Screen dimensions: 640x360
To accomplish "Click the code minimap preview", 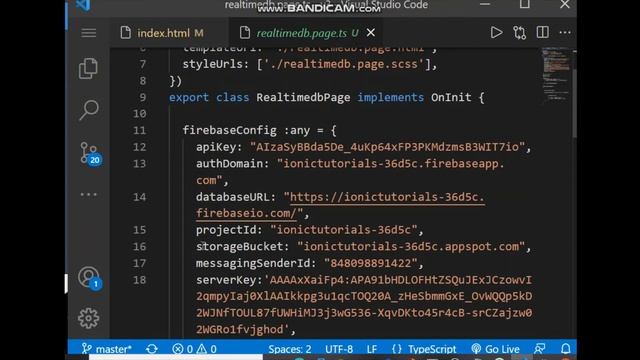I will [556, 74].
